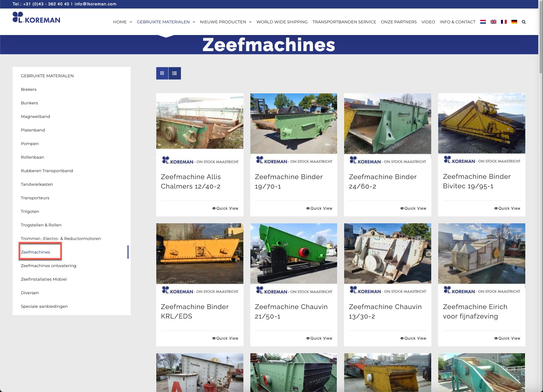Quick View Zeefmachine Binder 24/60-2

413,208
